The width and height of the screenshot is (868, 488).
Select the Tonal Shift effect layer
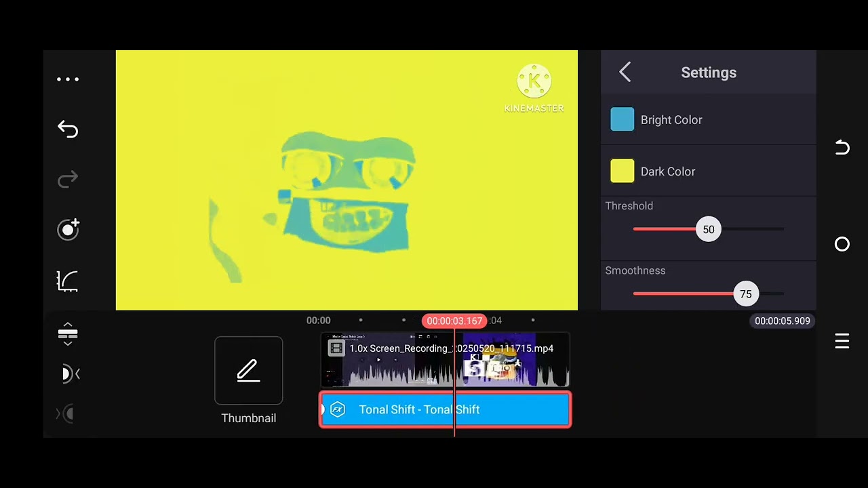pyautogui.click(x=446, y=409)
